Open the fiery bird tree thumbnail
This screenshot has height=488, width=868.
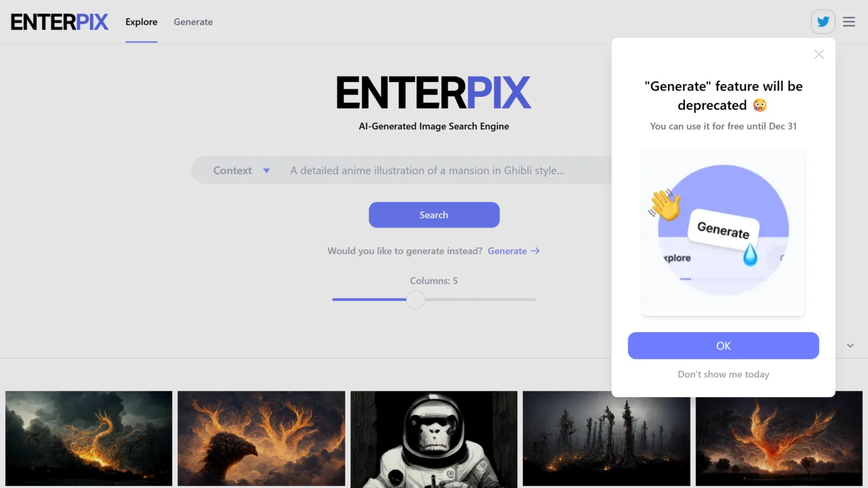261,438
